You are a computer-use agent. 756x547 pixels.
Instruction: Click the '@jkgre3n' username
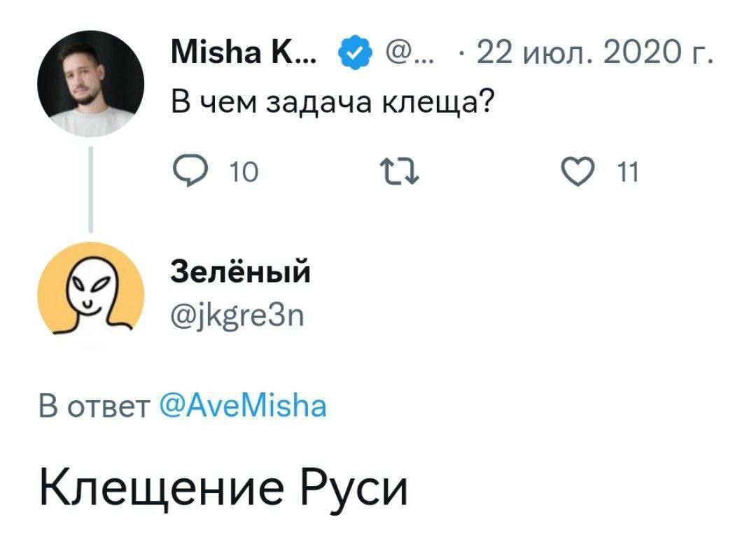(238, 318)
